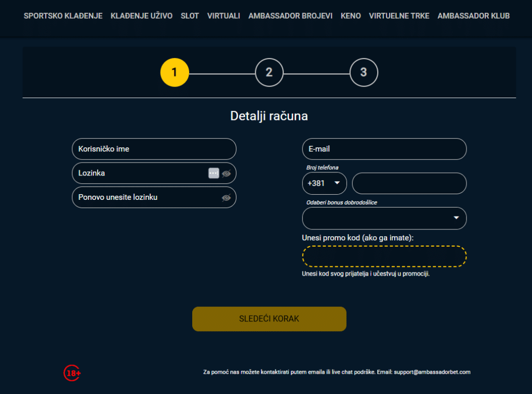Toggle Lozinka password visibility eye
This screenshot has height=394, width=532.
(x=227, y=173)
